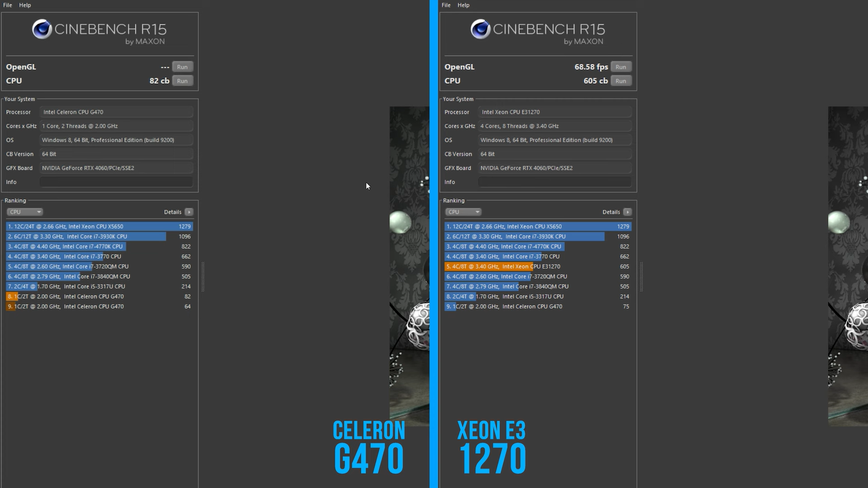Select the Core i7-3930K ranking row in the Celeron window
868x488 pixels.
coord(99,236)
